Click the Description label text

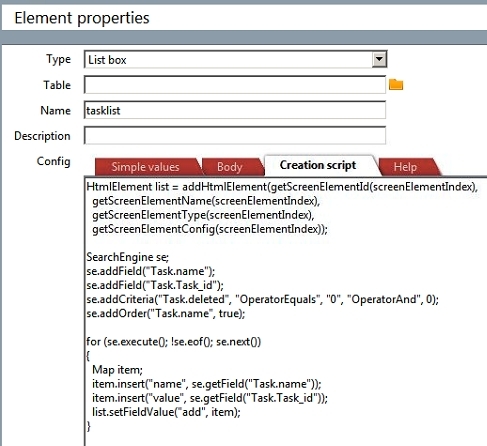42,136
